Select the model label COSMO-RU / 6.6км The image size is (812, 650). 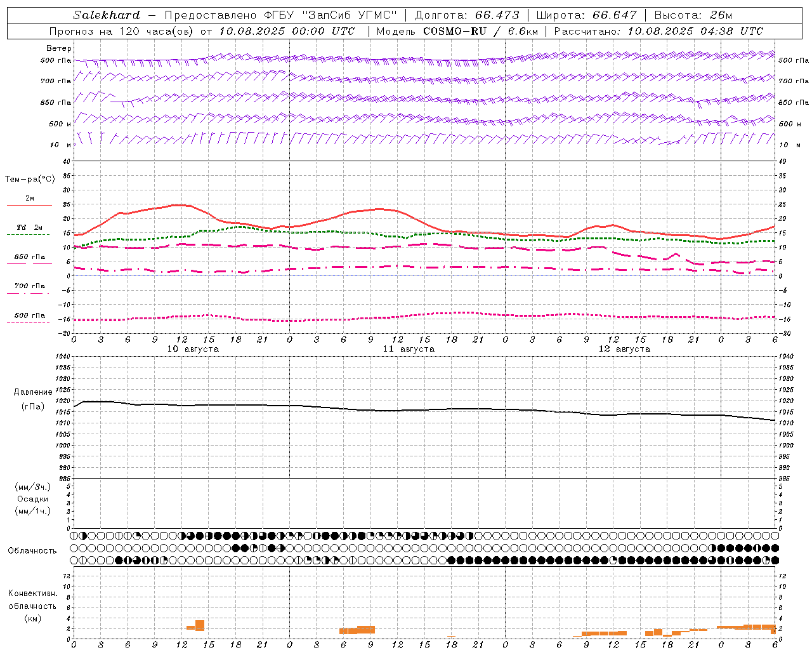point(481,31)
